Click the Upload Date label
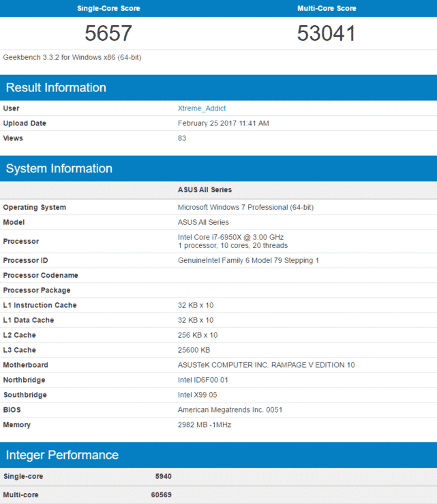The height and width of the screenshot is (504, 437). click(x=25, y=123)
